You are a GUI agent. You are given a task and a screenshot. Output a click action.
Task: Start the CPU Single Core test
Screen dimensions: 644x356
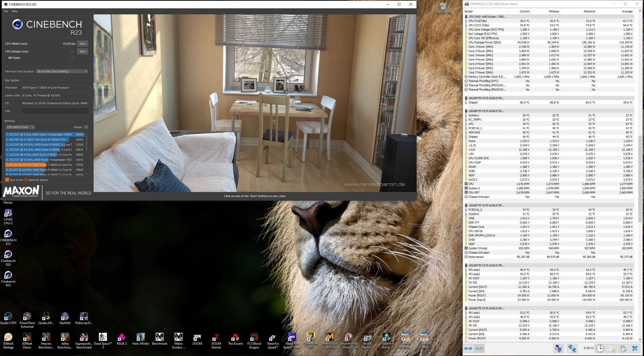82,51
